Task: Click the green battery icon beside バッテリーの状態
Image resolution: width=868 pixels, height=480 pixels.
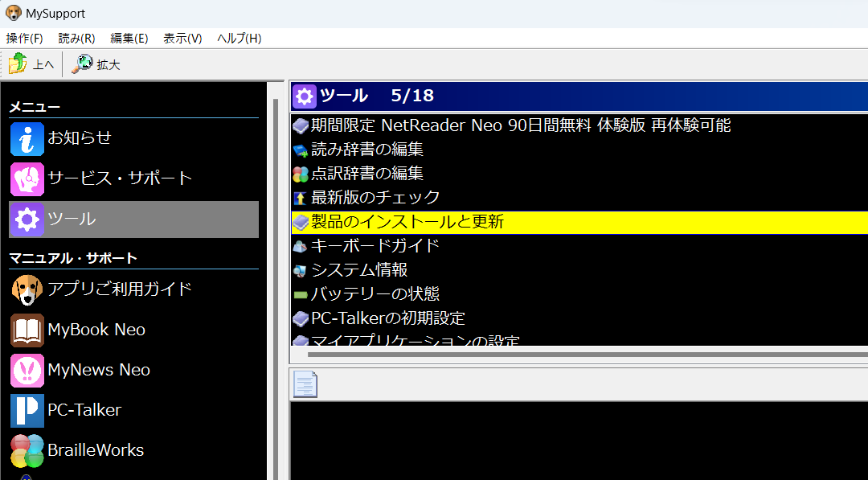Action: [300, 294]
